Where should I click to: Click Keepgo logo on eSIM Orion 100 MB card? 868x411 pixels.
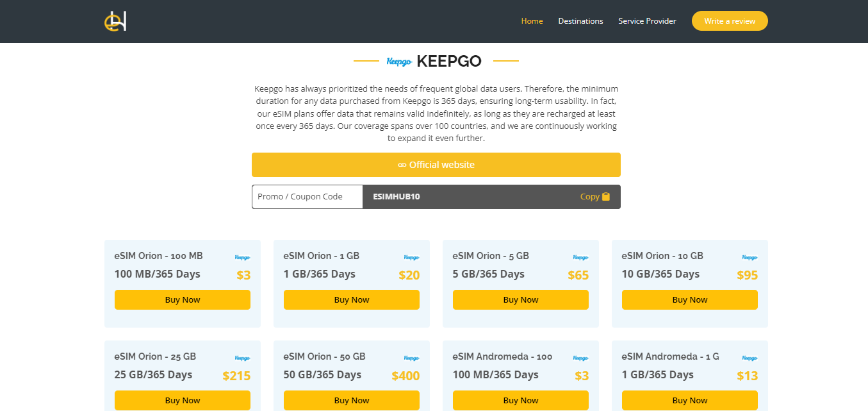[242, 257]
